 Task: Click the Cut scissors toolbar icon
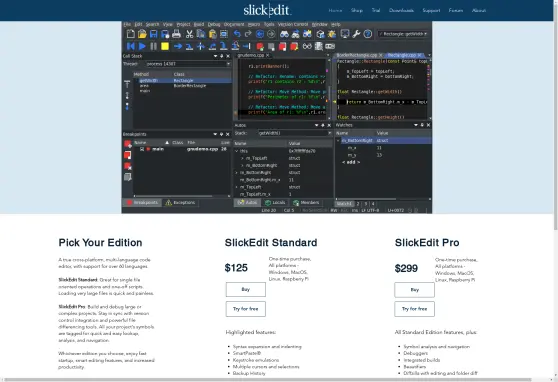(x=189, y=34)
